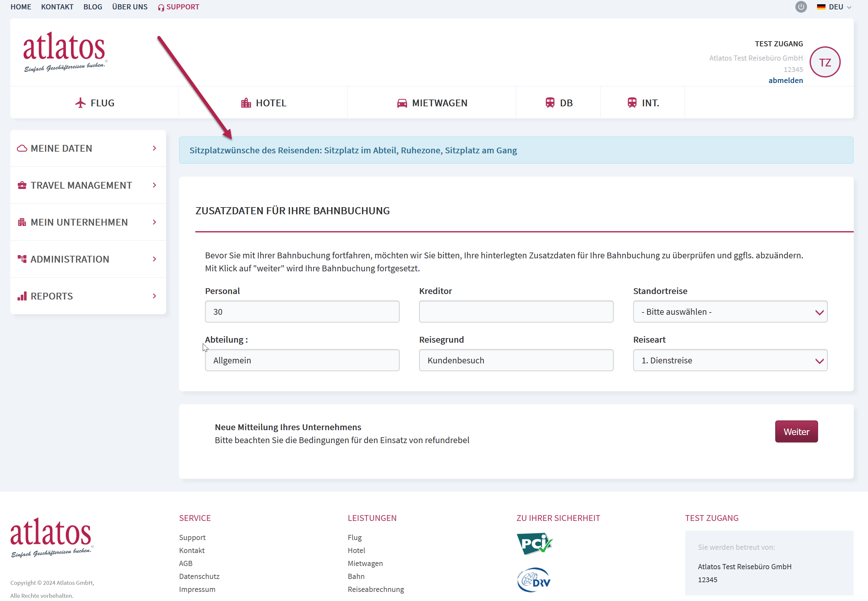Click the ZUSATZDATEN FÜR IHRE BAHNBUCHUNG heading
The width and height of the screenshot is (868, 601).
pos(292,210)
